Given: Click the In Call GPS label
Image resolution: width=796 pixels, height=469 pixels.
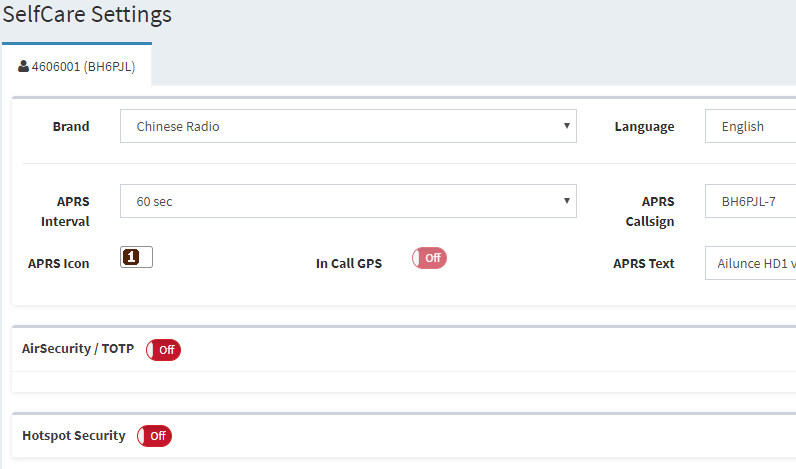Looking at the screenshot, I should pyautogui.click(x=349, y=264).
